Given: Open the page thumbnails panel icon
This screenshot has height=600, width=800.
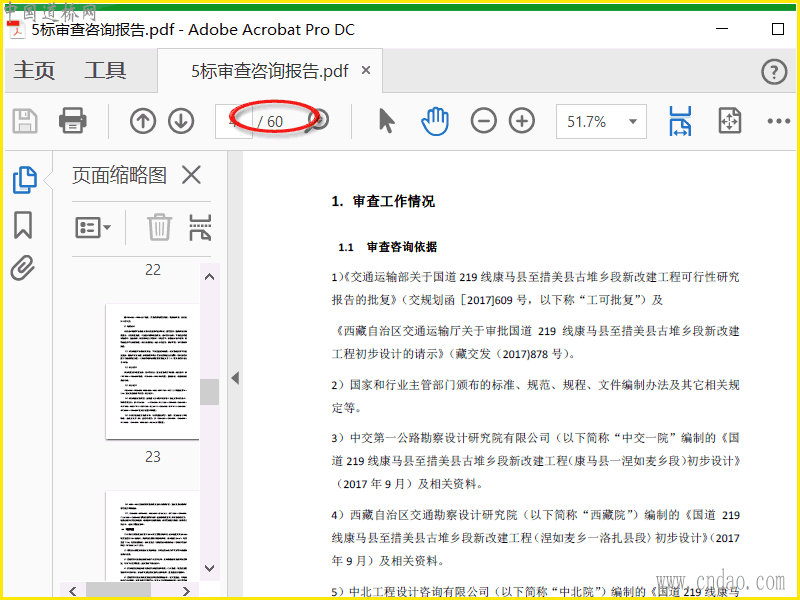Looking at the screenshot, I should pyautogui.click(x=24, y=180).
